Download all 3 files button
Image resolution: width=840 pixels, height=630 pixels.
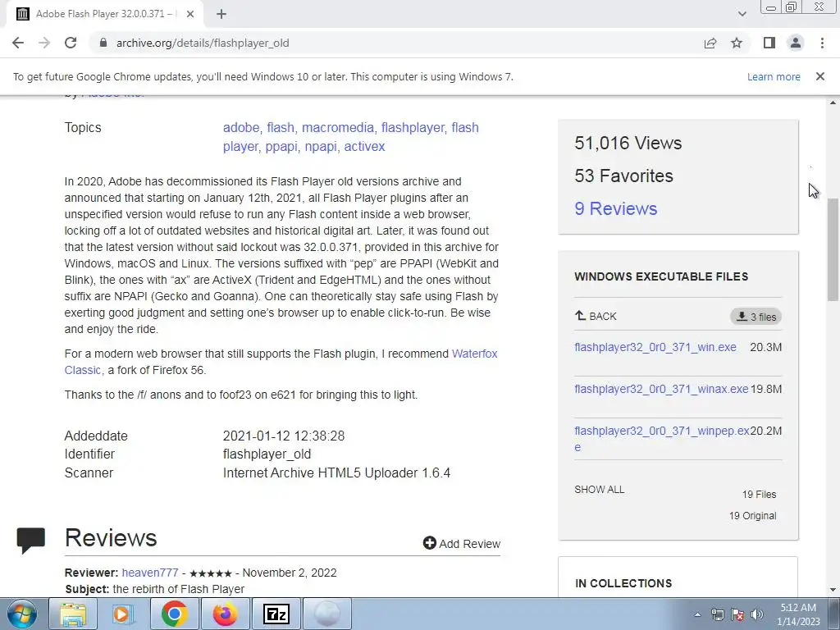pyautogui.click(x=756, y=317)
